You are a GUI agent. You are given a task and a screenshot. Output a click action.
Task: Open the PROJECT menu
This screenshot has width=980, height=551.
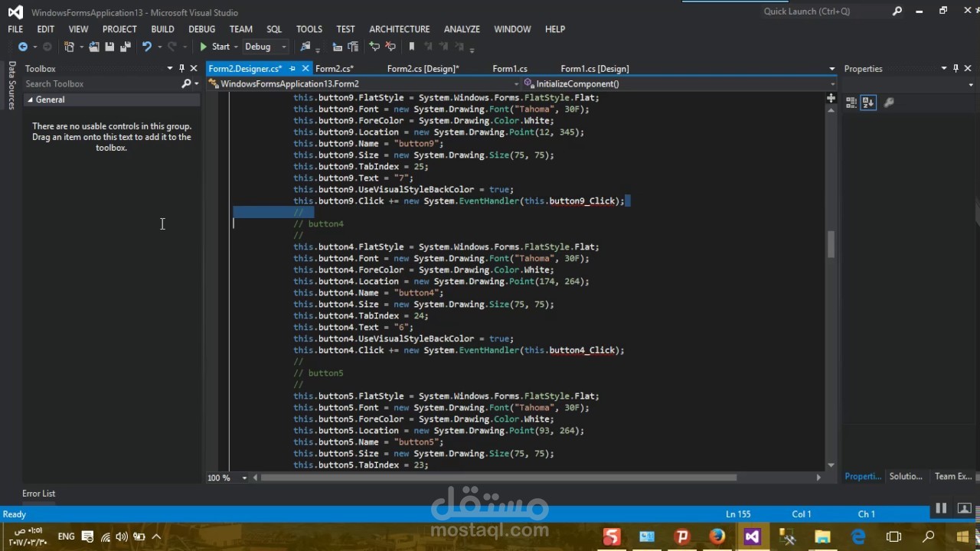point(119,29)
